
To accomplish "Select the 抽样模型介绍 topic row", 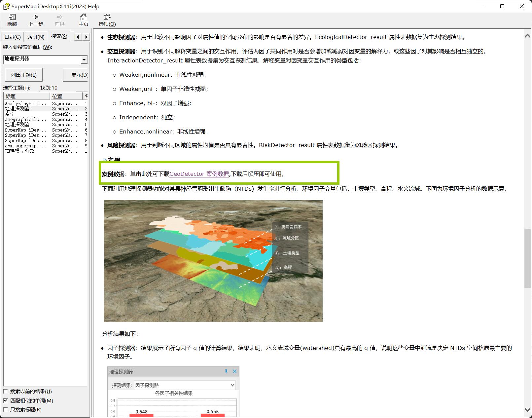I will 46,151.
